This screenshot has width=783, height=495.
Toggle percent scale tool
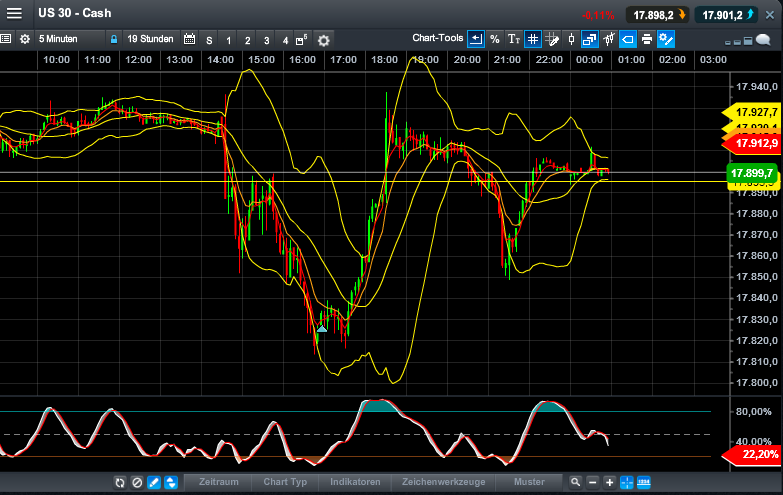click(x=494, y=39)
